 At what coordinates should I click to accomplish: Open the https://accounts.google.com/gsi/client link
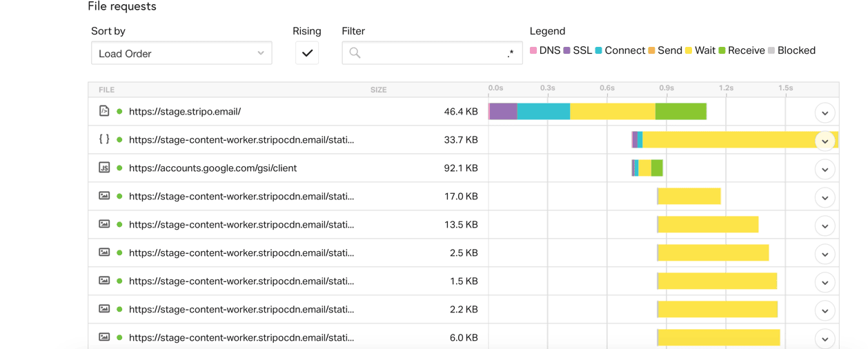click(x=213, y=168)
